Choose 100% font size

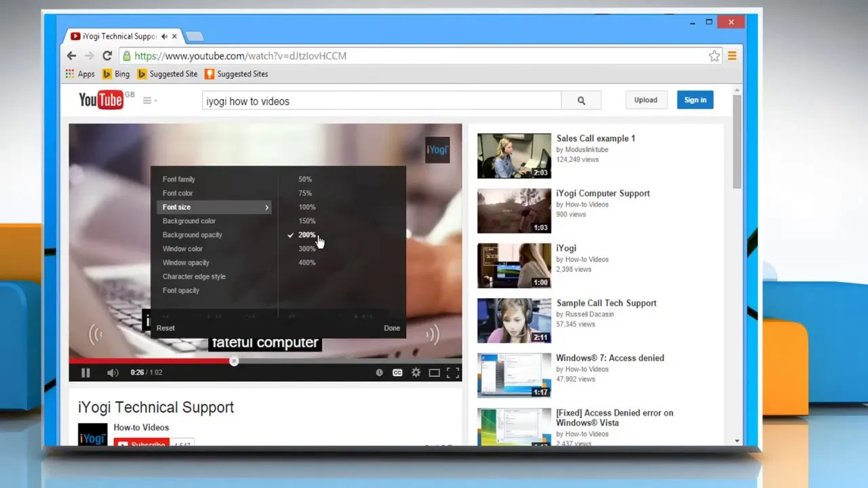[x=307, y=207]
